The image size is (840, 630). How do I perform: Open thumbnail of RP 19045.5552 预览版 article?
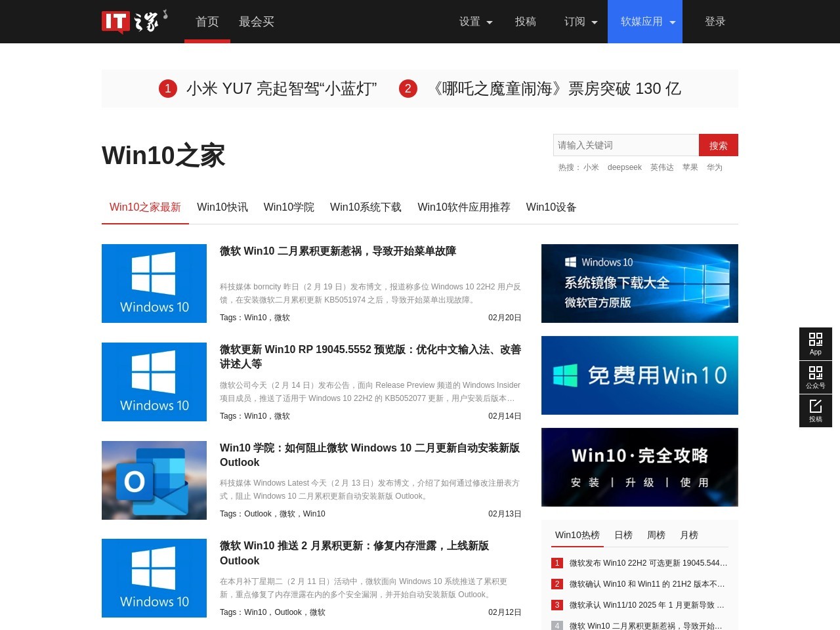click(x=154, y=382)
